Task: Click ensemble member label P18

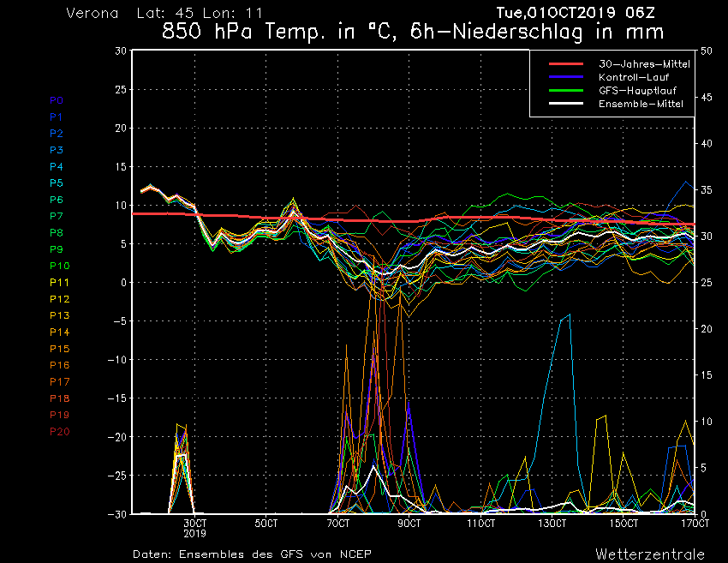Action: 59,398
